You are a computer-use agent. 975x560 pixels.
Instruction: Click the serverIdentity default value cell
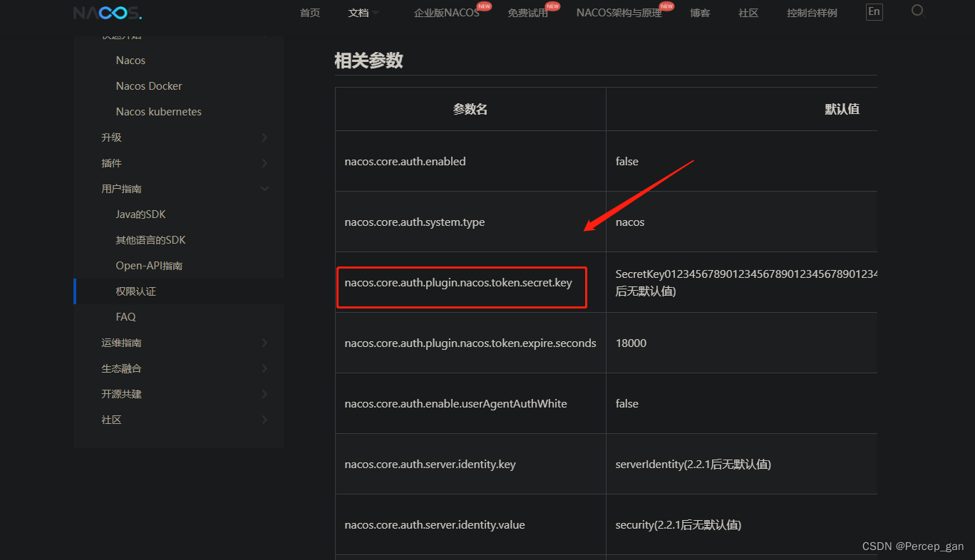[742, 464]
